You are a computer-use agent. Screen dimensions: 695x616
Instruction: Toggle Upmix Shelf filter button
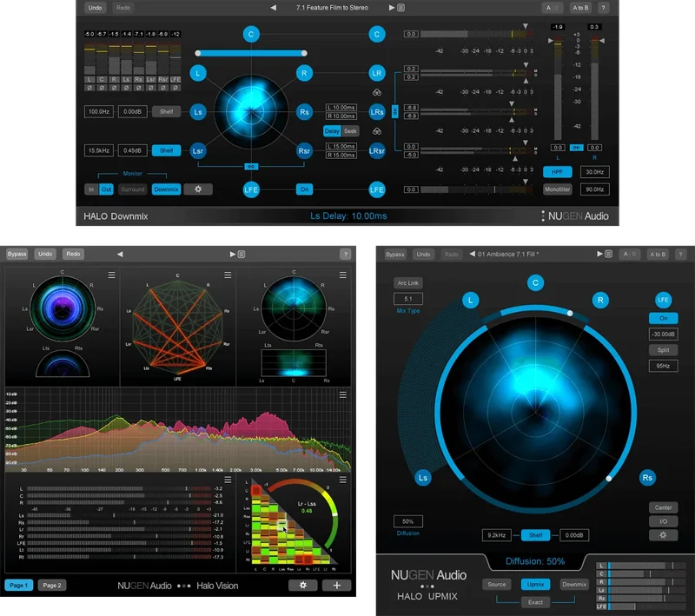coord(535,535)
